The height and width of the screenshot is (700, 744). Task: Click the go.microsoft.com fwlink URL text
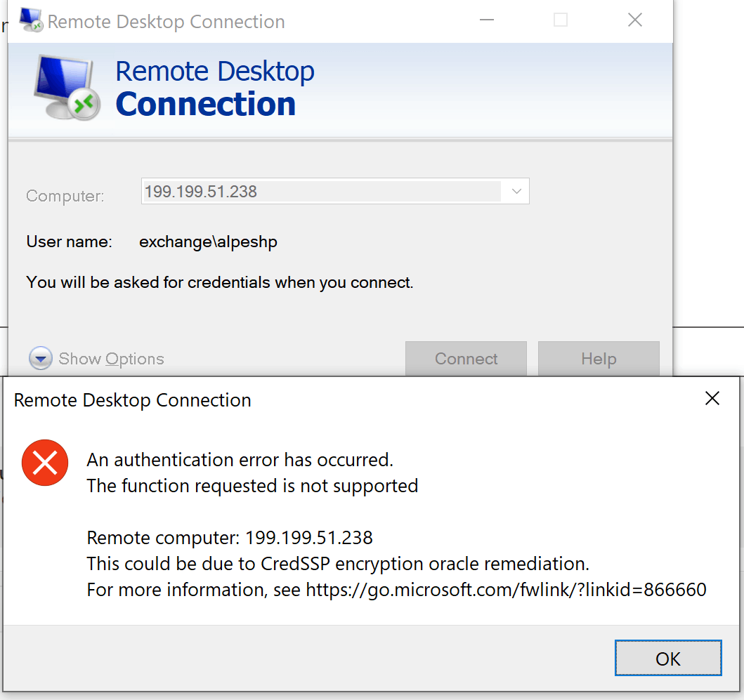point(507,590)
